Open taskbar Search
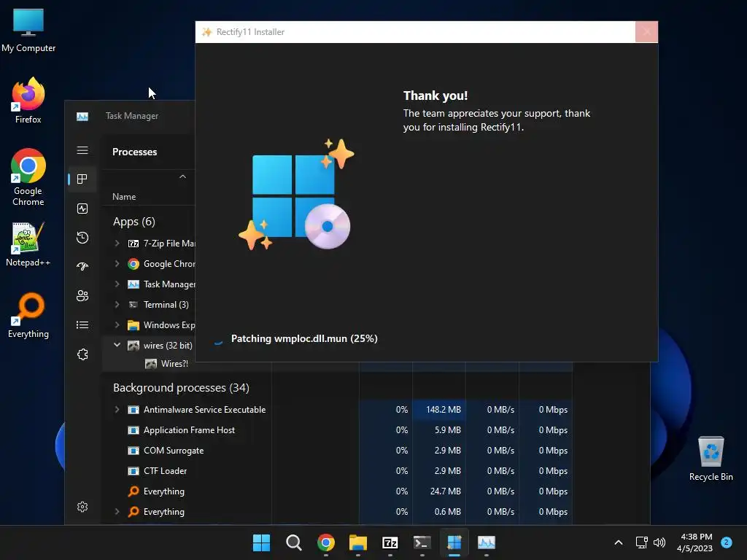The width and height of the screenshot is (747, 560). tap(293, 542)
